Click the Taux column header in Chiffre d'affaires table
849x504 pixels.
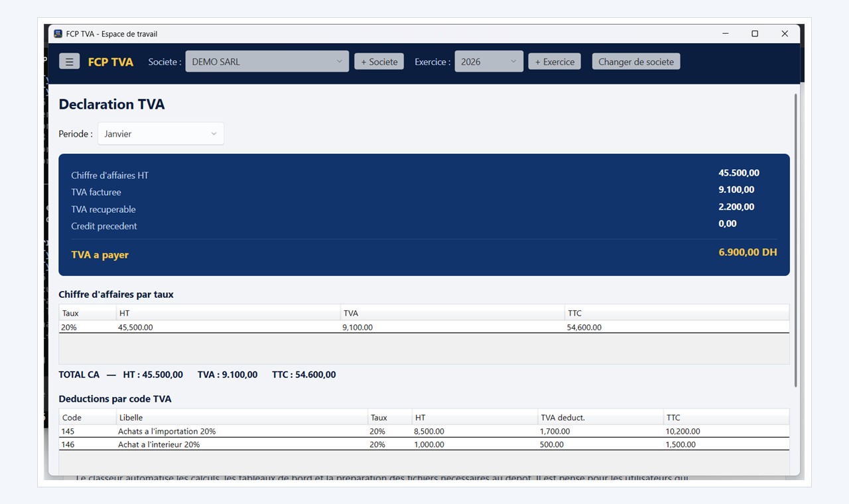88,313
